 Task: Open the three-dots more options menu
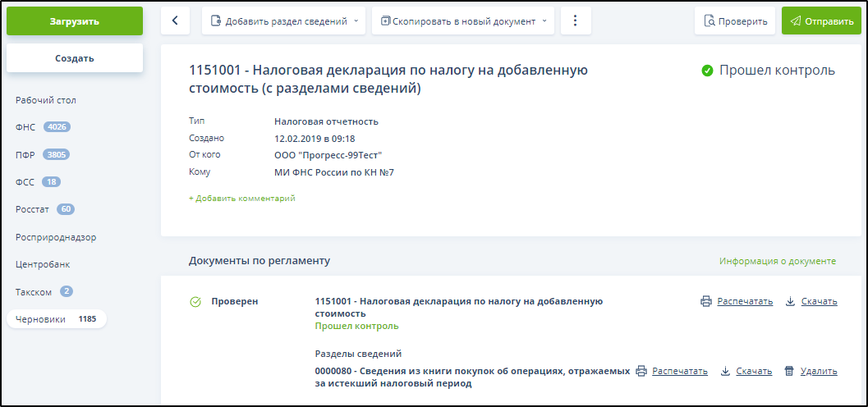pos(576,21)
